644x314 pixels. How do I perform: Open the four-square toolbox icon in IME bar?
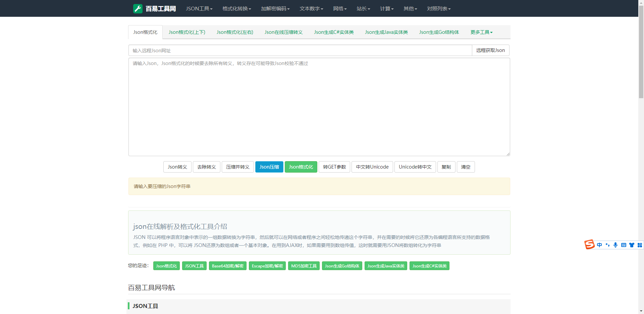click(640, 245)
